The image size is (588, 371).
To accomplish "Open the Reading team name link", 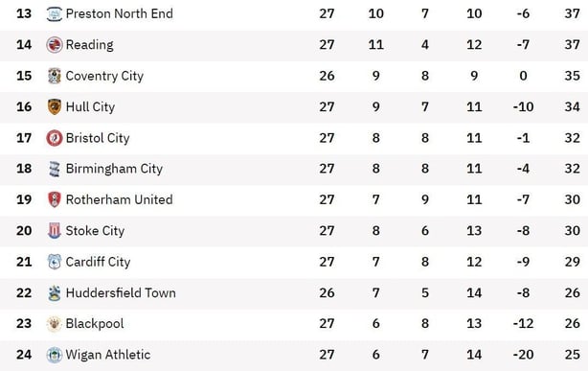I will tap(90, 45).
